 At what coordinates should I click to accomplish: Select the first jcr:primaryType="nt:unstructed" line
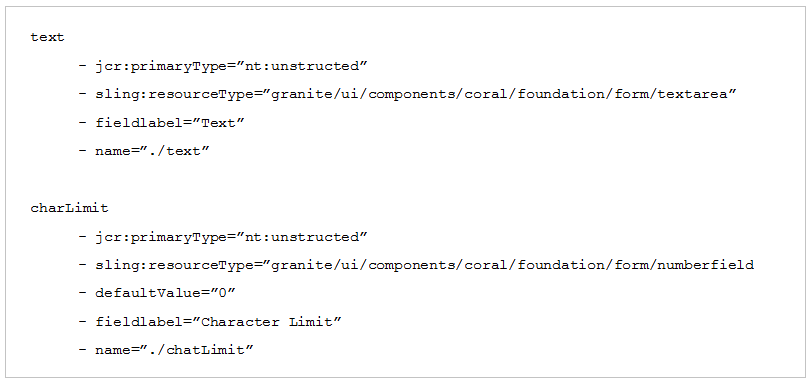[x=223, y=66]
